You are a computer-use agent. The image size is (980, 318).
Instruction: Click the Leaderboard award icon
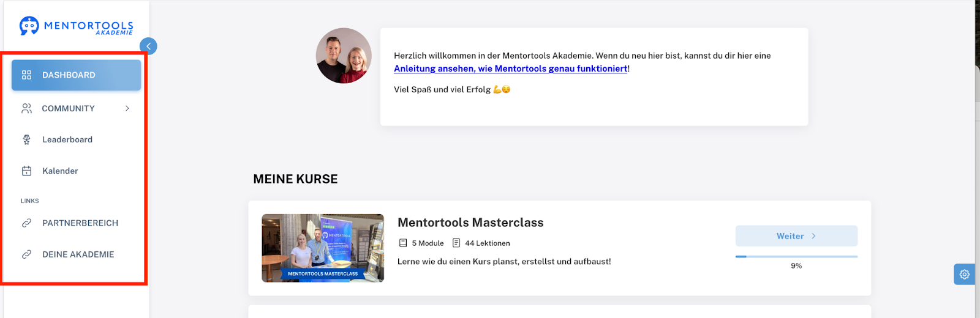point(26,139)
